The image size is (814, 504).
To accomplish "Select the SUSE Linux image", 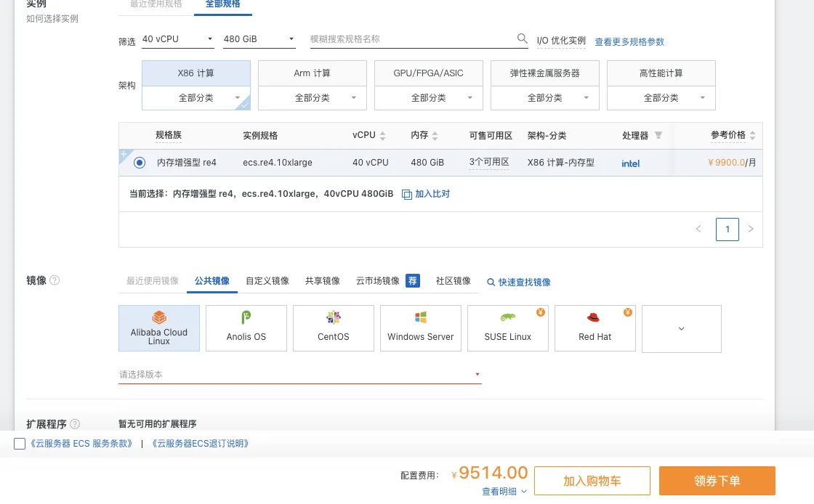I will pos(508,328).
